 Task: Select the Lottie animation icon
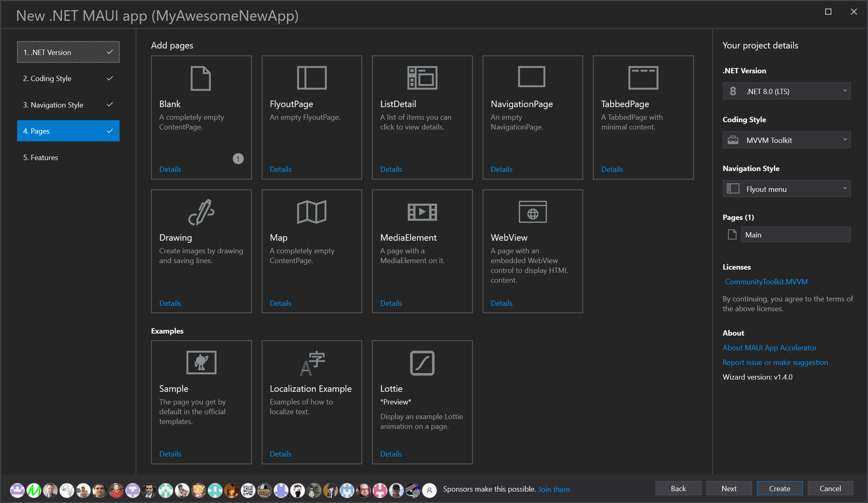pyautogui.click(x=422, y=363)
